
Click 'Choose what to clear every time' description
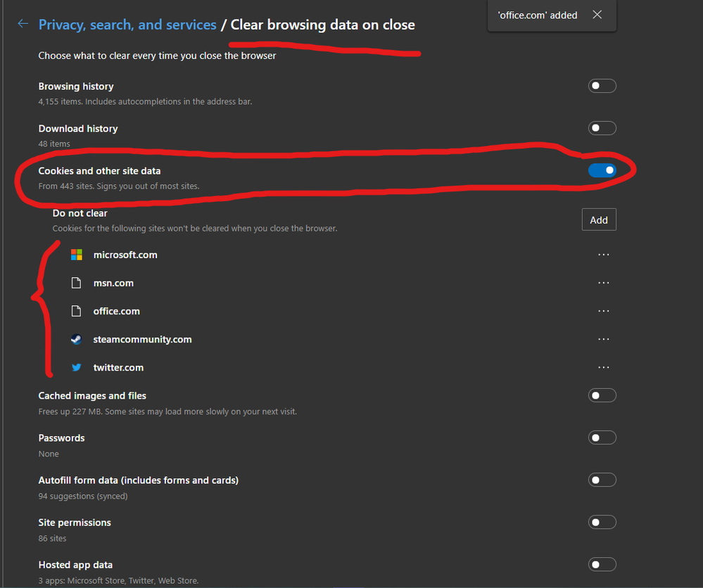click(157, 56)
